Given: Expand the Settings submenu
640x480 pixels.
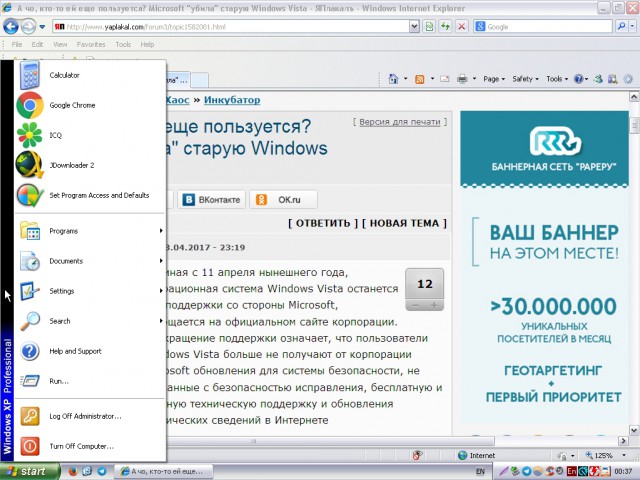Looking at the screenshot, I should click(x=90, y=291).
